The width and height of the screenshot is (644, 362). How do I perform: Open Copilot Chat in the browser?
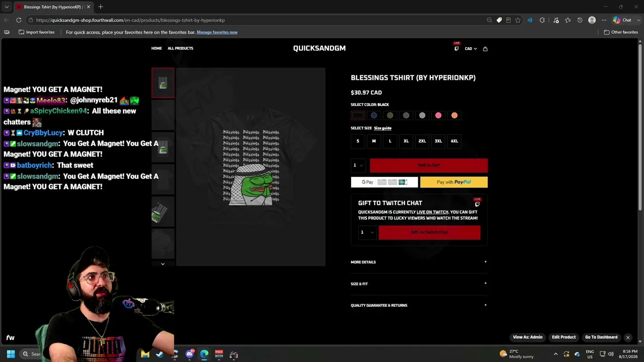(x=622, y=20)
